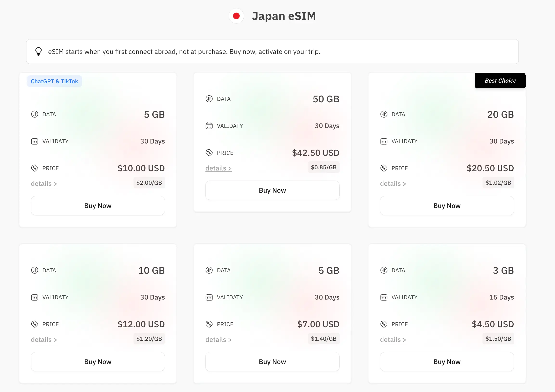Click data icon on 10 GB card
The image size is (555, 392).
coord(35,270)
